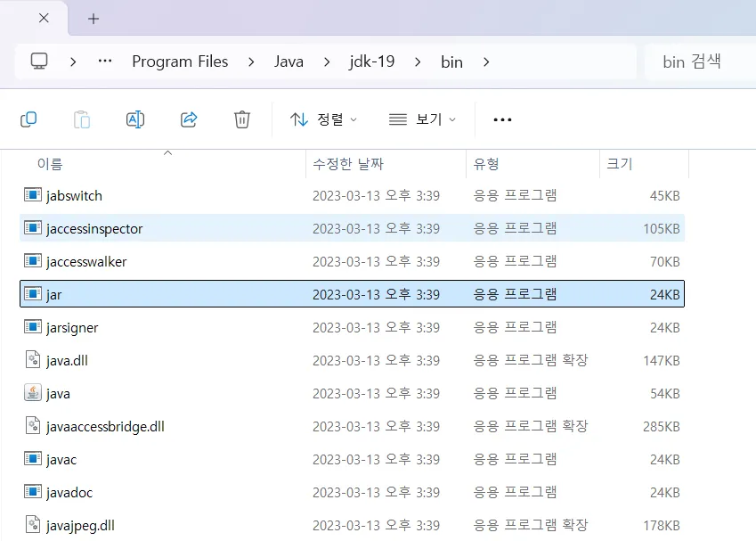Click the bin 검색 search field

point(699,61)
